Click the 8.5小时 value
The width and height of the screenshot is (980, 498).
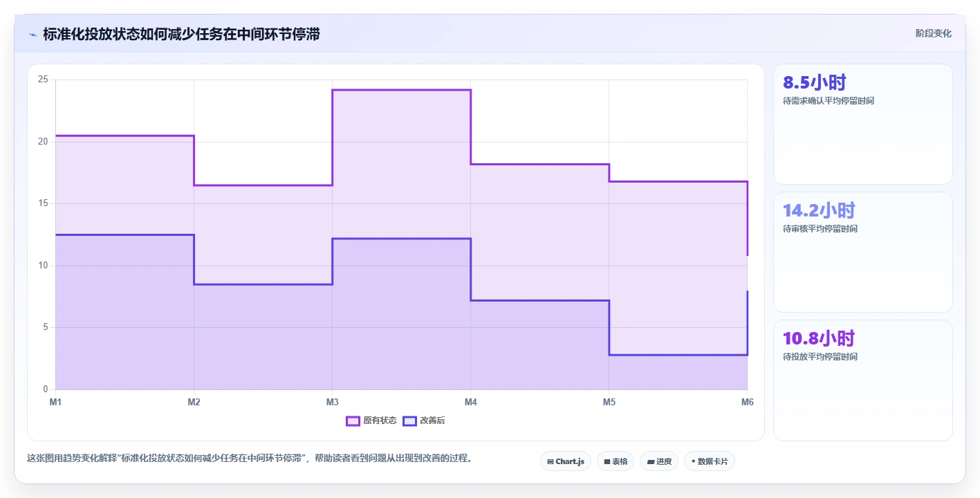[814, 82]
